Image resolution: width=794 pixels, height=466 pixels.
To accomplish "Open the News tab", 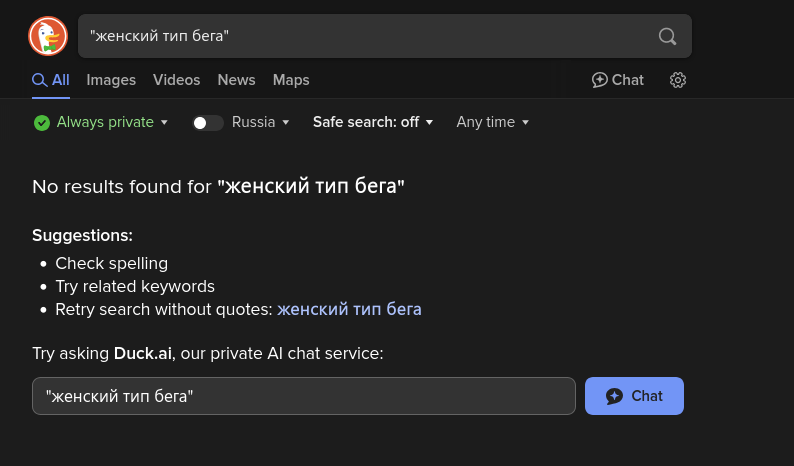I will tap(236, 80).
